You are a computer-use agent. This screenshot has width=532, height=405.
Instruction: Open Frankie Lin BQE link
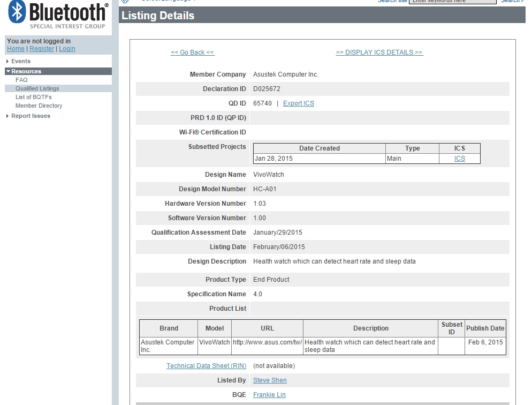[269, 395]
